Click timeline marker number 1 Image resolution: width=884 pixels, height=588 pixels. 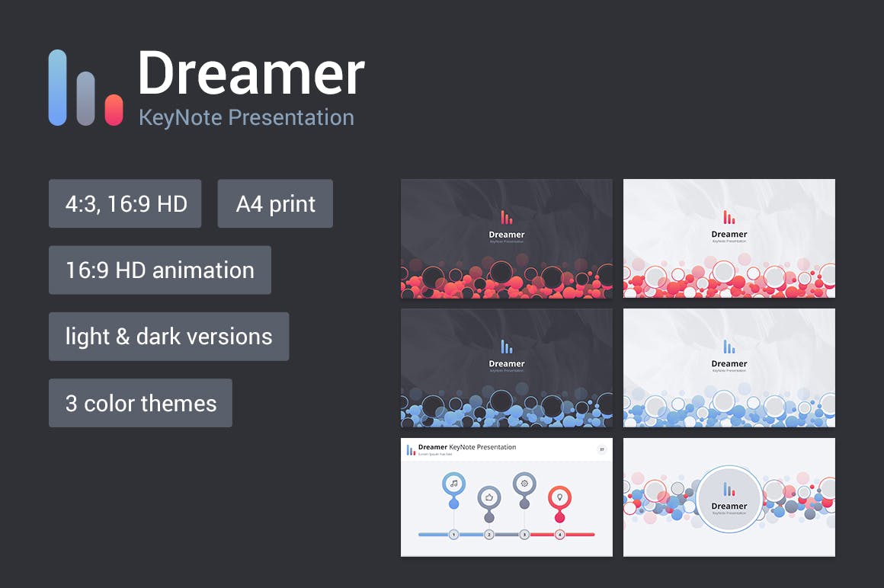[x=453, y=535]
